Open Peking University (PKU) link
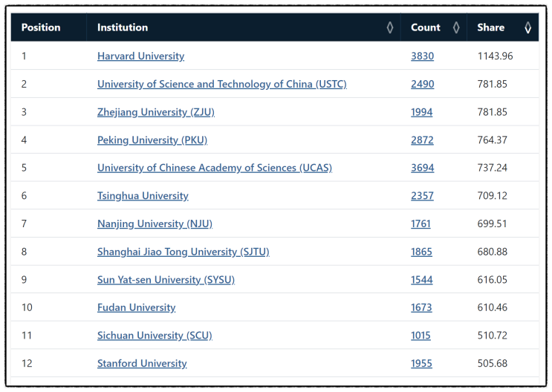The height and width of the screenshot is (392, 552). coord(152,140)
